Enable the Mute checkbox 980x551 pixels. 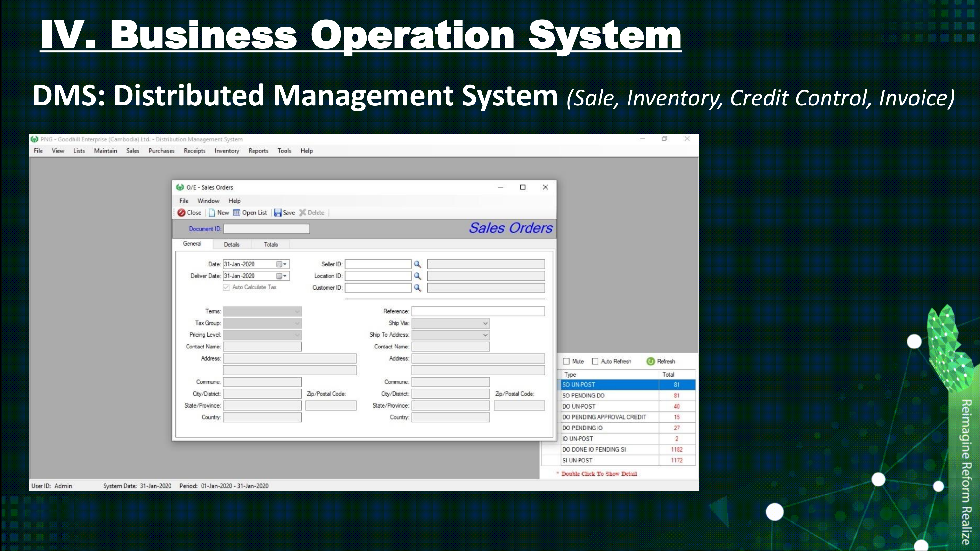pos(566,361)
